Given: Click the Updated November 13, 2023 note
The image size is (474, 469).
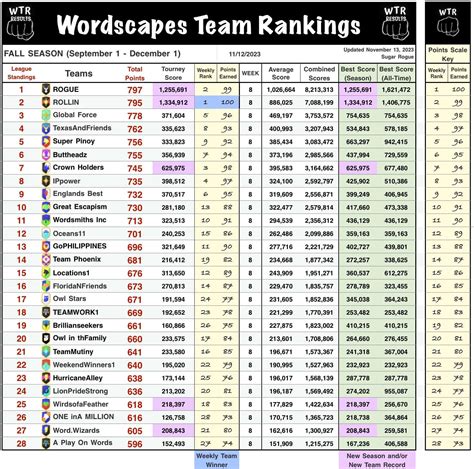Looking at the screenshot, I should pyautogui.click(x=379, y=50).
